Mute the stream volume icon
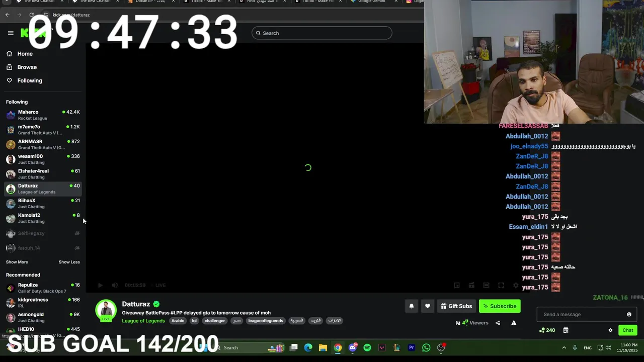This screenshot has width=644, height=362. (x=115, y=285)
